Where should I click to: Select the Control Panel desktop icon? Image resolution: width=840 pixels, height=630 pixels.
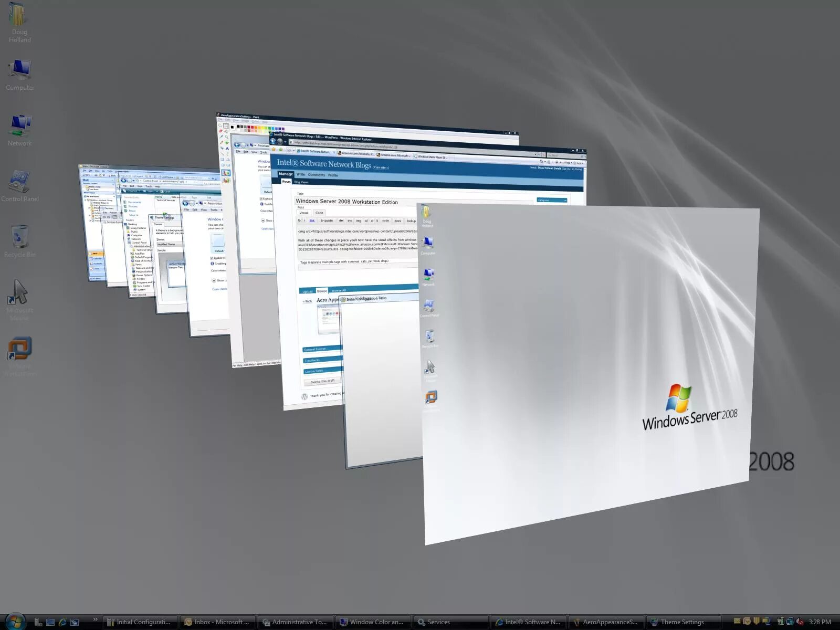[x=19, y=186]
